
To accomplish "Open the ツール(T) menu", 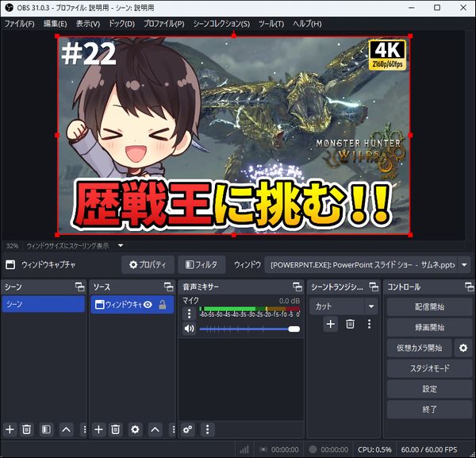I will [x=271, y=24].
